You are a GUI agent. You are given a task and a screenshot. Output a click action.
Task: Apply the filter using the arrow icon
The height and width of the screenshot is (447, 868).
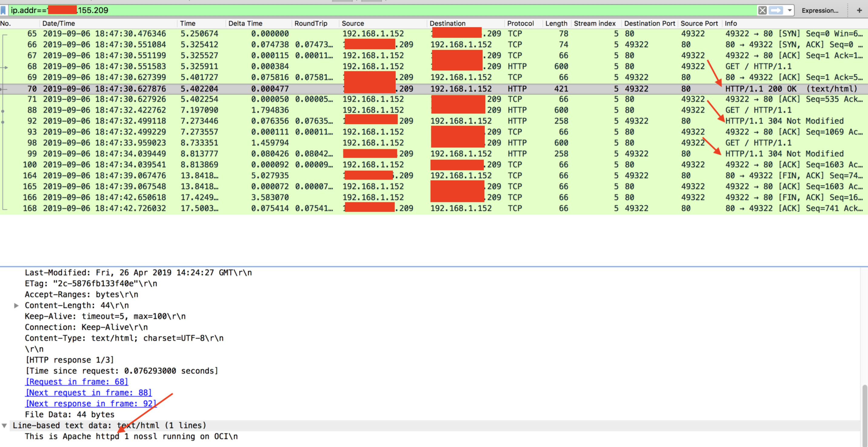click(x=776, y=10)
